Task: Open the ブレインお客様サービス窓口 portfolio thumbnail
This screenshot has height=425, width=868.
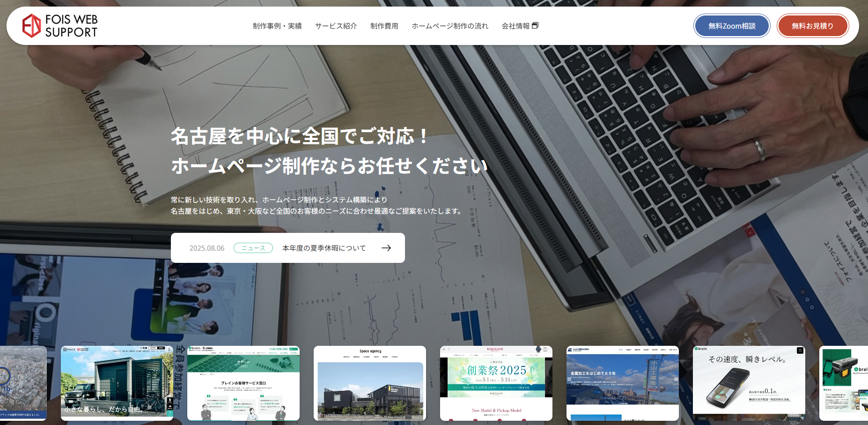Action: tap(243, 383)
